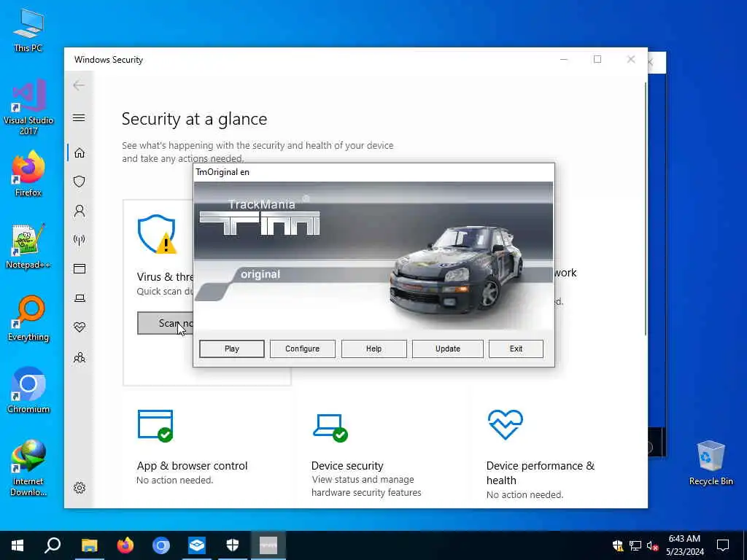Go back with the arrow in Windows Security

coord(79,85)
